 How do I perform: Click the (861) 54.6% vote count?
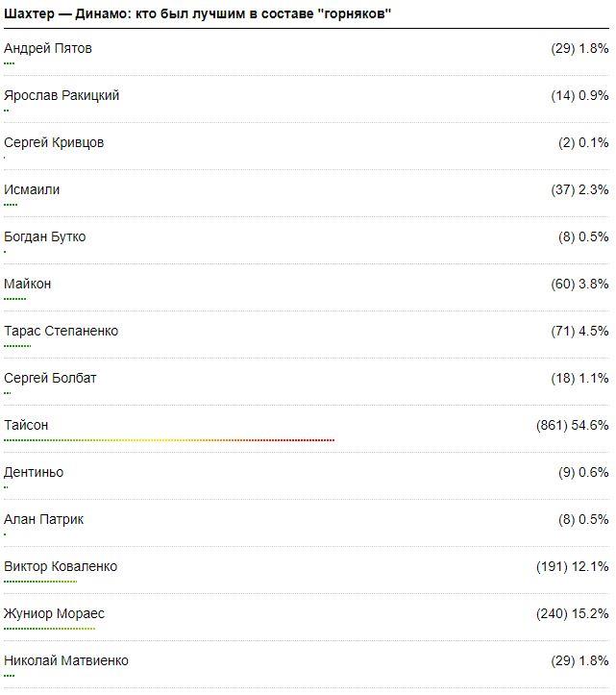click(572, 425)
